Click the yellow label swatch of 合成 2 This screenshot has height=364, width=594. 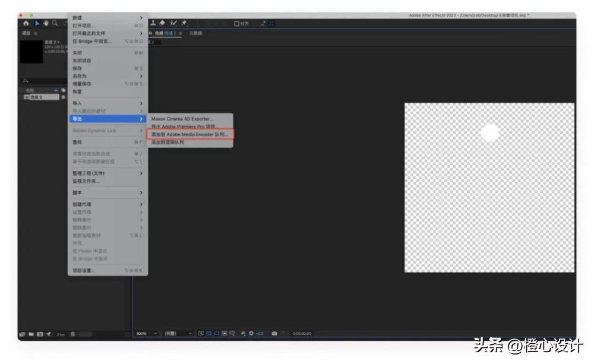point(64,97)
